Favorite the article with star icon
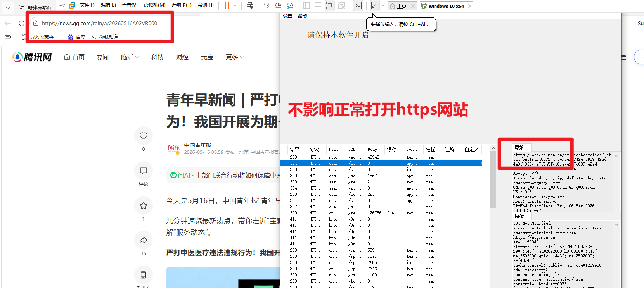The image size is (644, 288). coord(144,205)
